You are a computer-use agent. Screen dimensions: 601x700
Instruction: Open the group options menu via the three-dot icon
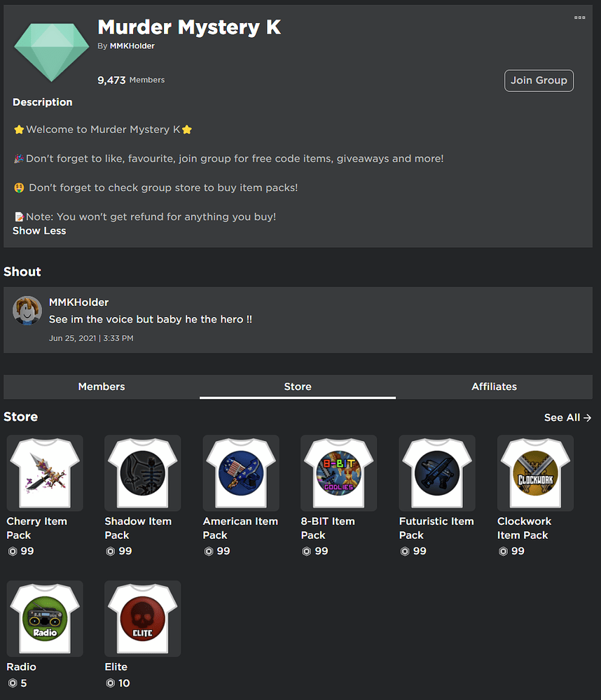pyautogui.click(x=579, y=17)
